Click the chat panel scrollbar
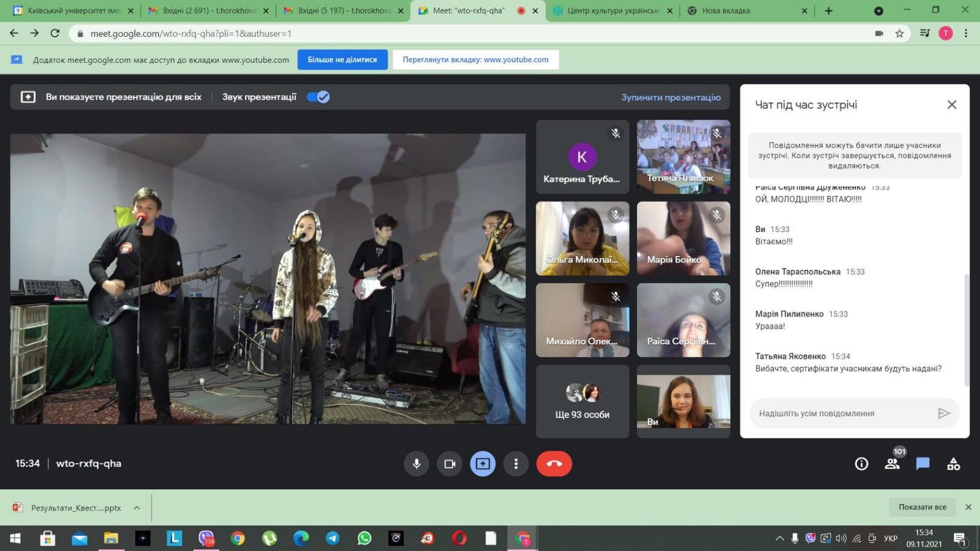The width and height of the screenshot is (980, 551). [x=967, y=331]
